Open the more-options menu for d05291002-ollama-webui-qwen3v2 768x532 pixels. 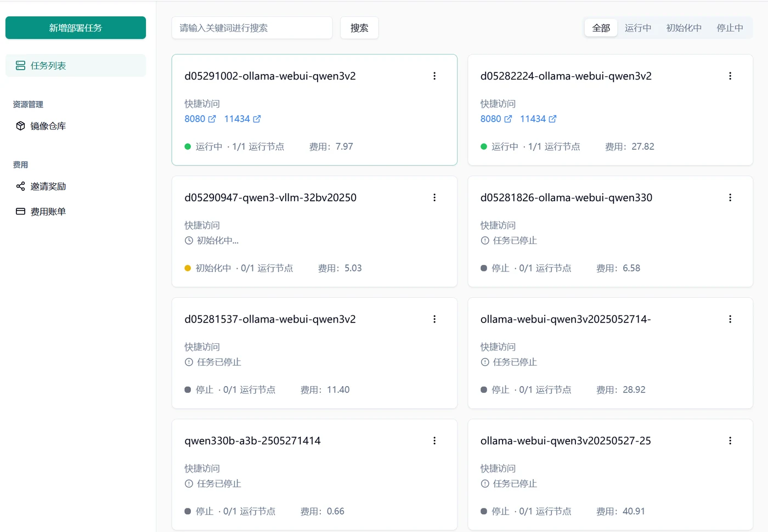(434, 76)
